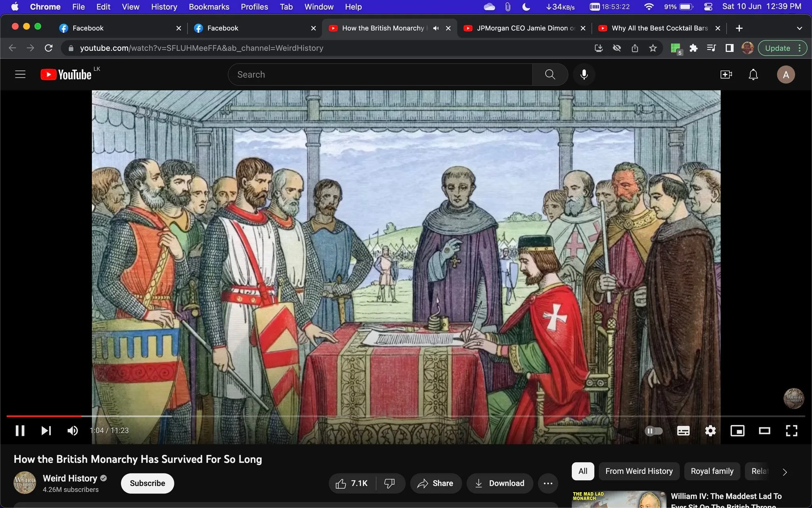Enter fullscreen mode
The height and width of the screenshot is (508, 812).
[x=791, y=431]
